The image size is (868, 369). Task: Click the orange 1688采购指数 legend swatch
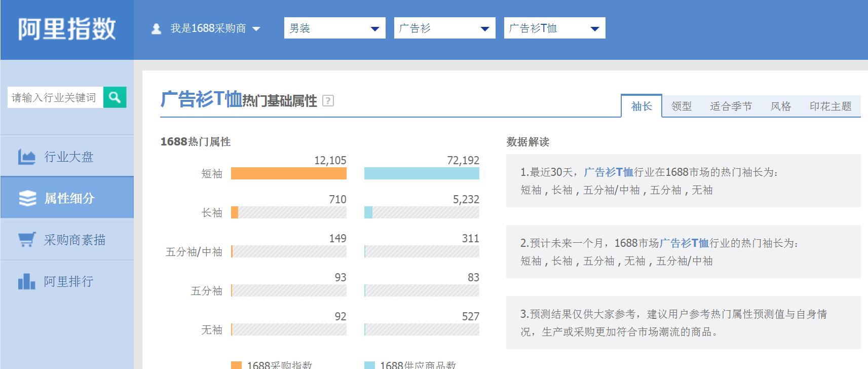(x=236, y=365)
